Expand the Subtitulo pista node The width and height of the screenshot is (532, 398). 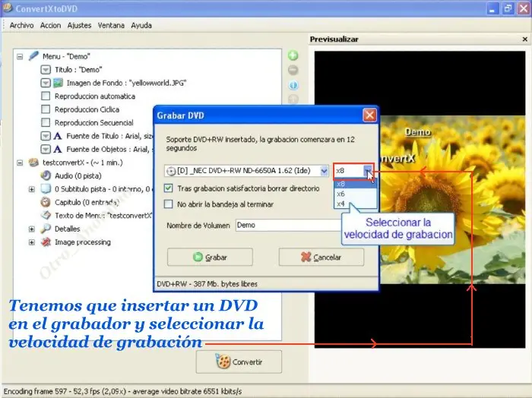pyautogui.click(x=32, y=189)
